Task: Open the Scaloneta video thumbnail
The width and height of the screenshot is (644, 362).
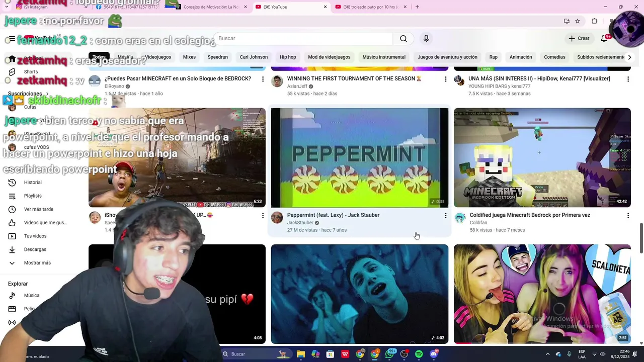Action: [x=542, y=294]
